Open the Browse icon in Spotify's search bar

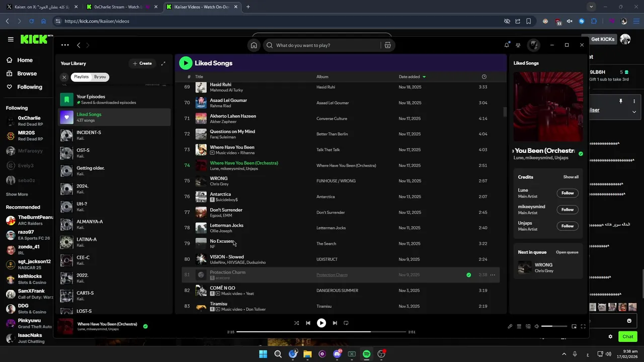(x=387, y=45)
